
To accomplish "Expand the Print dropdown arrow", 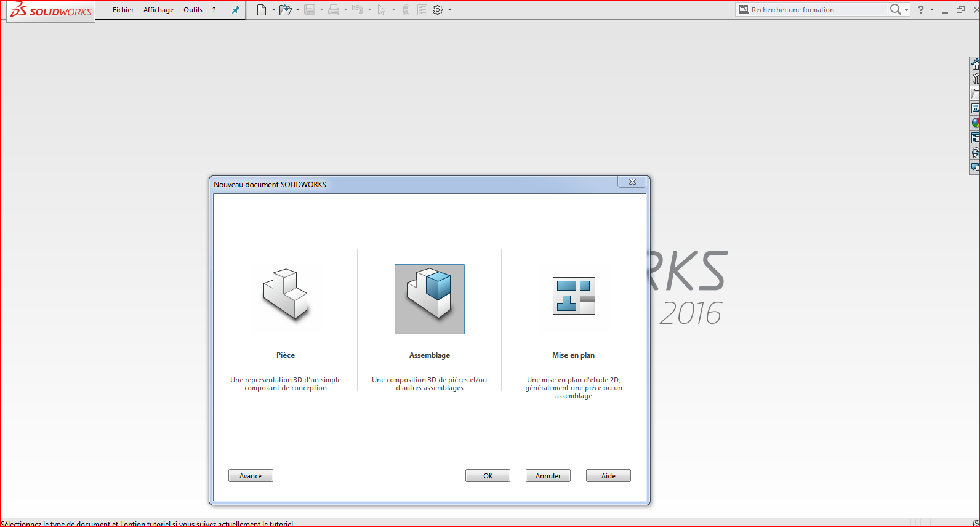I will tap(345, 10).
